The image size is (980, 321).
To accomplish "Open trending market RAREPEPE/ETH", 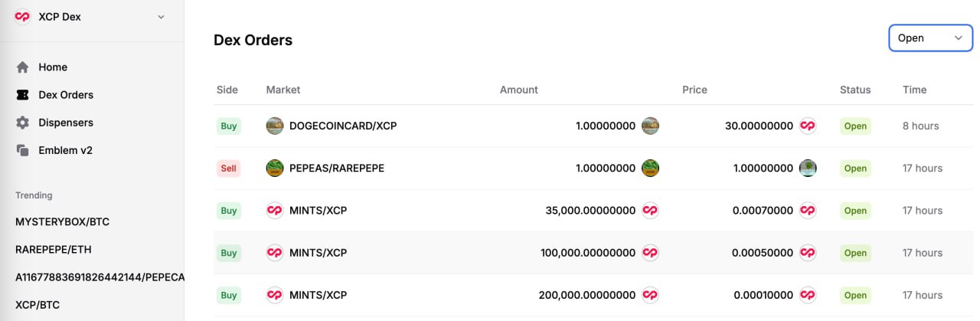I will [54, 250].
